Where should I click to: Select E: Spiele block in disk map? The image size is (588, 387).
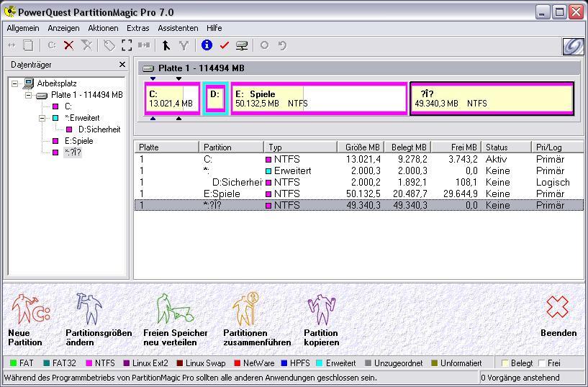[x=319, y=98]
